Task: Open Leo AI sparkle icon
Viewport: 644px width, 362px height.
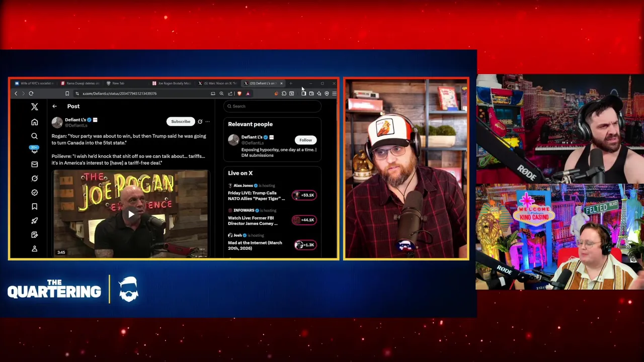Action: click(319, 94)
